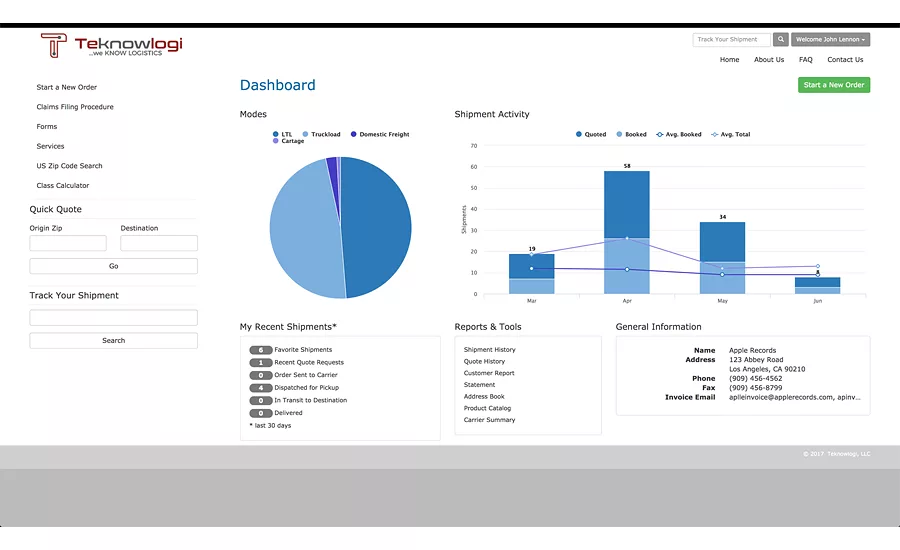Focus the Track Your Shipment header field

(x=731, y=39)
